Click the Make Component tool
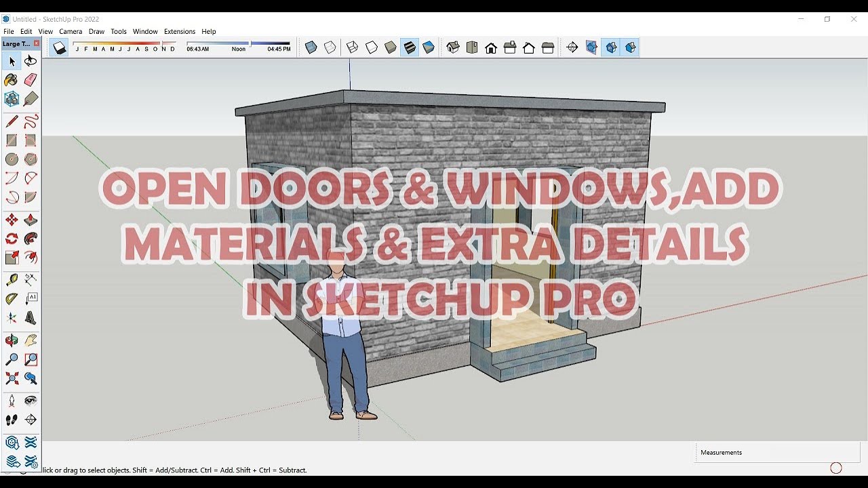Screen dimensions: 868x488 12,99
